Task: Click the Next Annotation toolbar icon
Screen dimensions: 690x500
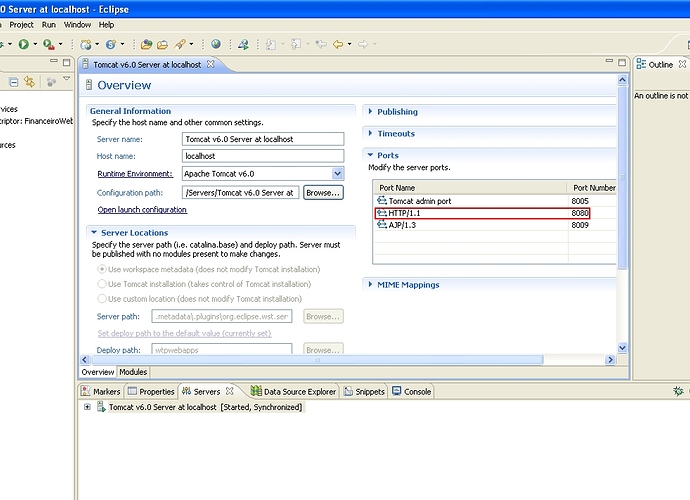Action: 271,44
